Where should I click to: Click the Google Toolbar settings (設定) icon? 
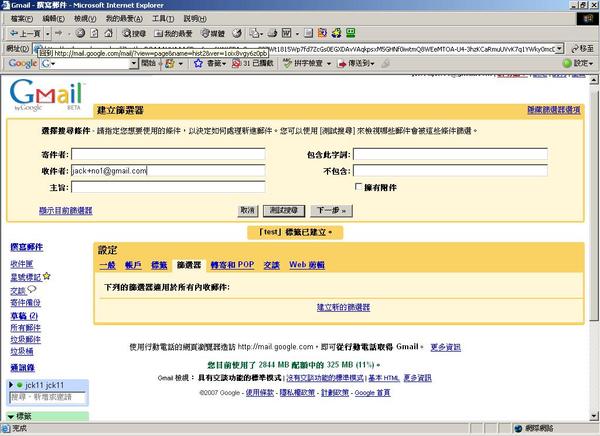[567, 63]
